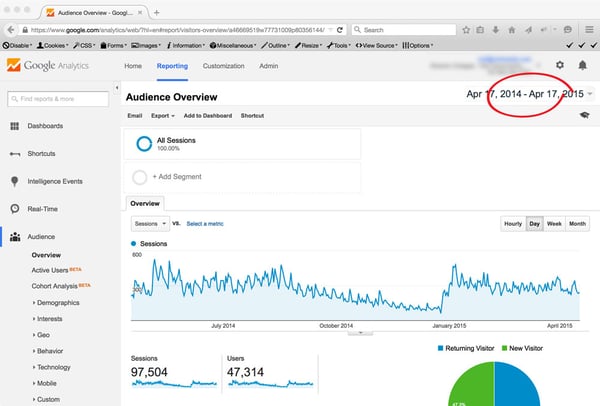Click + Add Segment
This screenshot has width=600, height=406.
(177, 177)
